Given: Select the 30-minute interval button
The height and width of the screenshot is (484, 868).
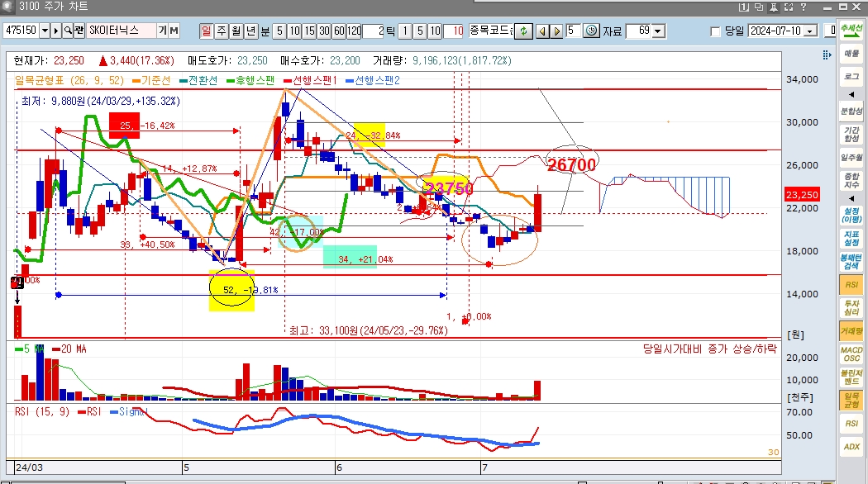Looking at the screenshot, I should [324, 31].
